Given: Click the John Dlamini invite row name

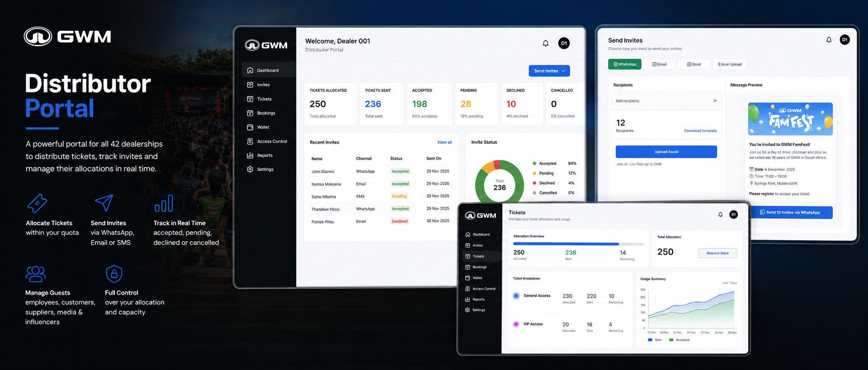Looking at the screenshot, I should pyautogui.click(x=323, y=172).
